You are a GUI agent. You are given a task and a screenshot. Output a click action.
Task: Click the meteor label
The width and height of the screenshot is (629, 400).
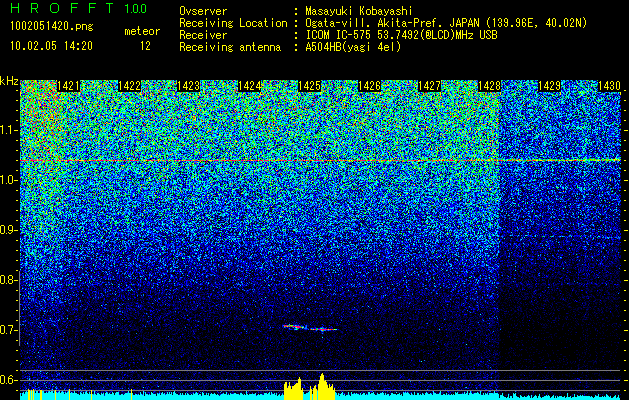tap(142, 31)
